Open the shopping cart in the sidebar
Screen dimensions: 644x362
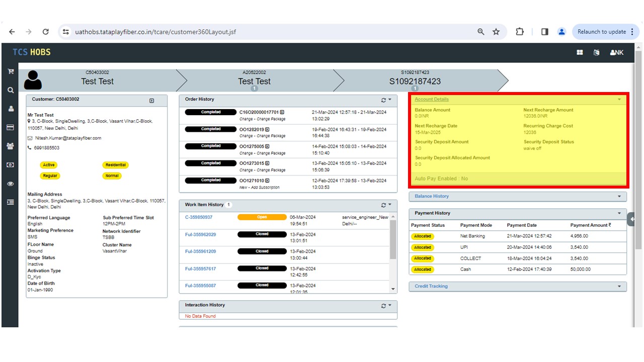[10, 72]
